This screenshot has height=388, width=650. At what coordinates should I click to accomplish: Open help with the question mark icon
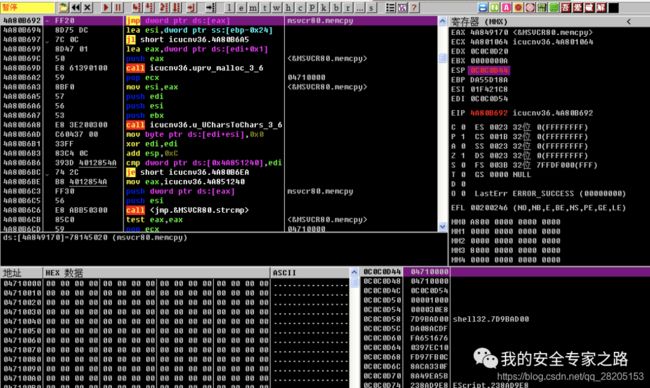[414, 7]
